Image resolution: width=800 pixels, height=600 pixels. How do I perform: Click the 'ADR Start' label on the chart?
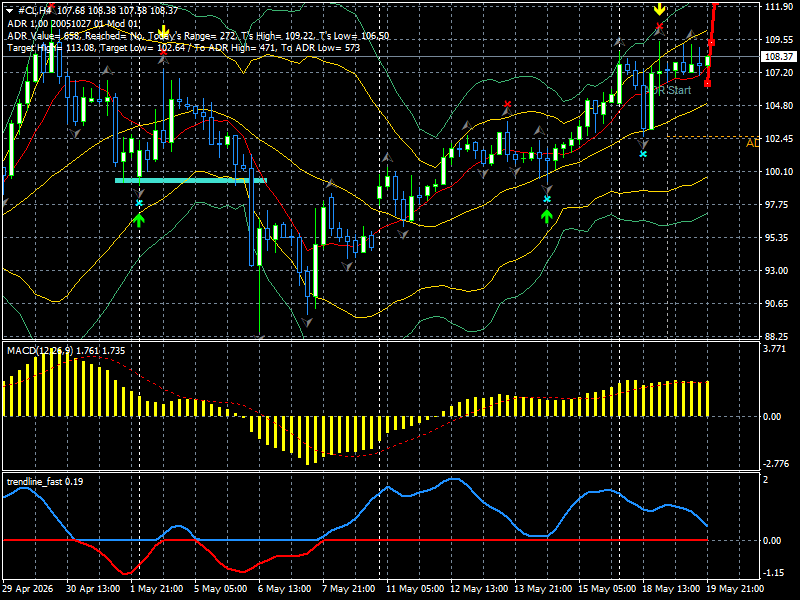[x=668, y=90]
